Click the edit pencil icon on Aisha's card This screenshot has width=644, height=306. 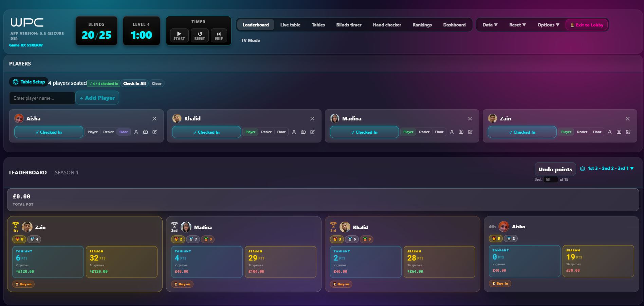[154, 132]
